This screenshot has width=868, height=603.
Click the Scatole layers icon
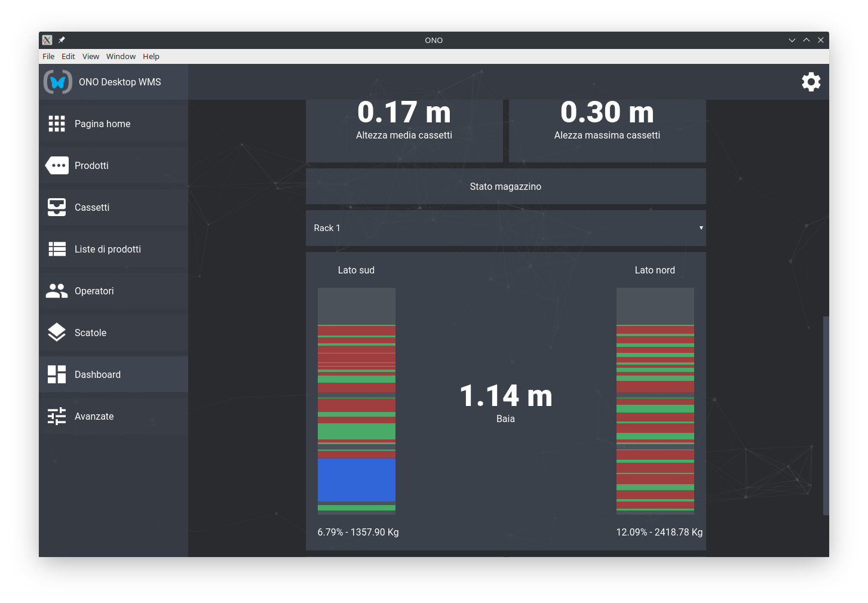(57, 333)
